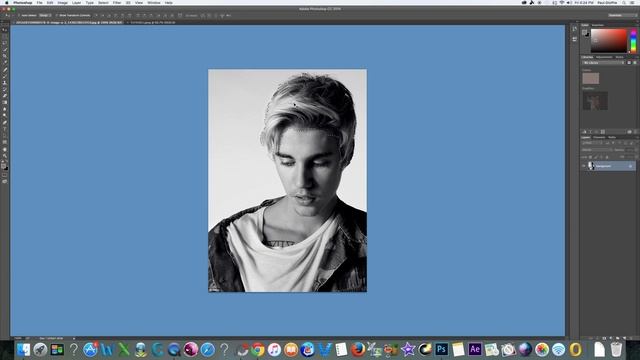
Task: Select the Zoom tool
Action: click(x=5, y=156)
